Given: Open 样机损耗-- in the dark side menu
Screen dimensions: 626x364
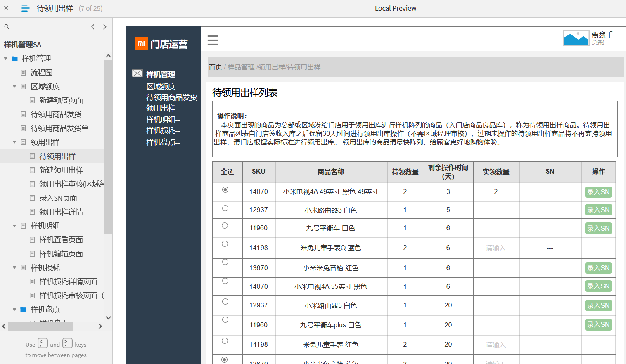Looking at the screenshot, I should pyautogui.click(x=163, y=130).
